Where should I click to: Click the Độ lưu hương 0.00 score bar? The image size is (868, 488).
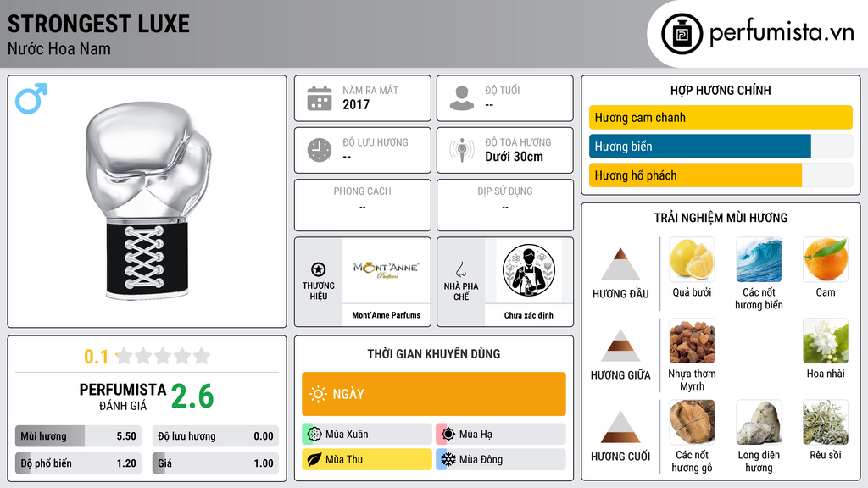pos(215,436)
